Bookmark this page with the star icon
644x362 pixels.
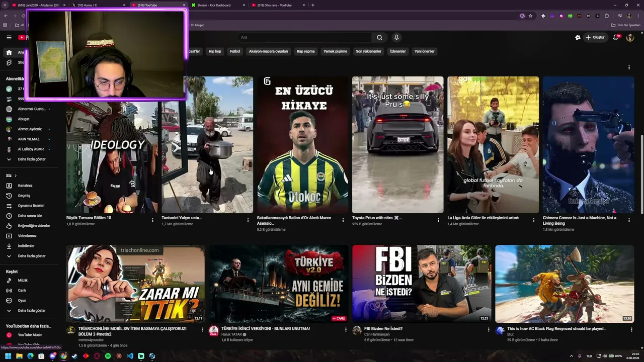pyautogui.click(x=530, y=16)
